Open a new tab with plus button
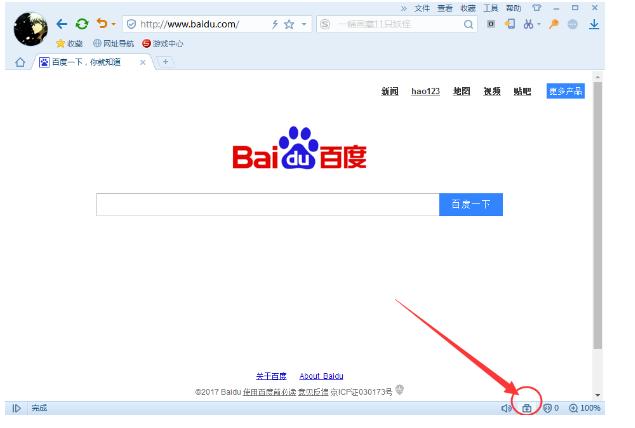Screen dimensions: 635x428 pyautogui.click(x=164, y=62)
